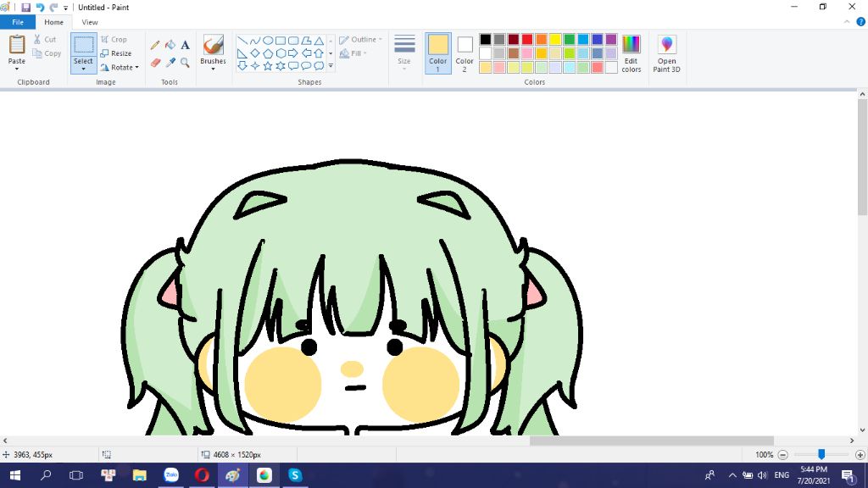Choose the Six-point star shape
The width and height of the screenshot is (868, 488).
click(281, 66)
